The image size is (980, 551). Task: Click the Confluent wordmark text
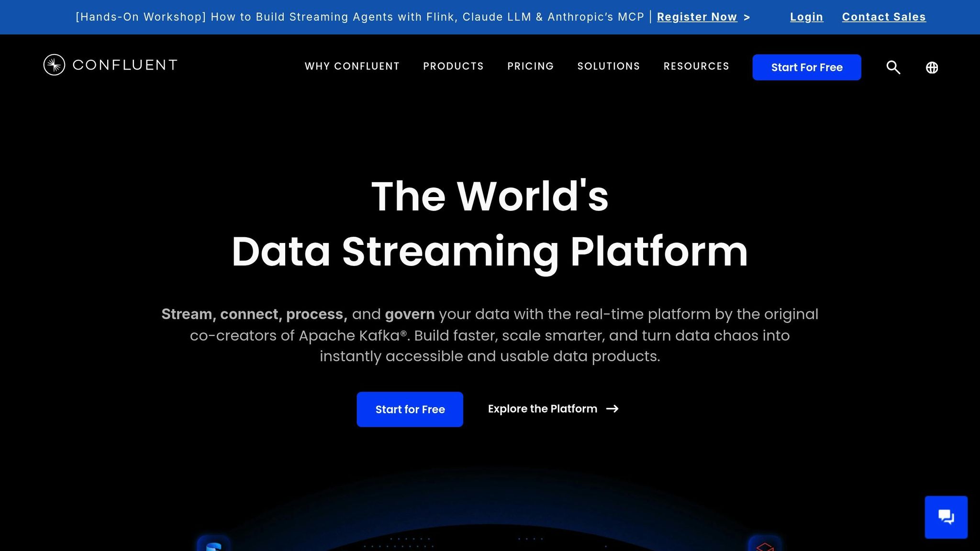click(125, 65)
